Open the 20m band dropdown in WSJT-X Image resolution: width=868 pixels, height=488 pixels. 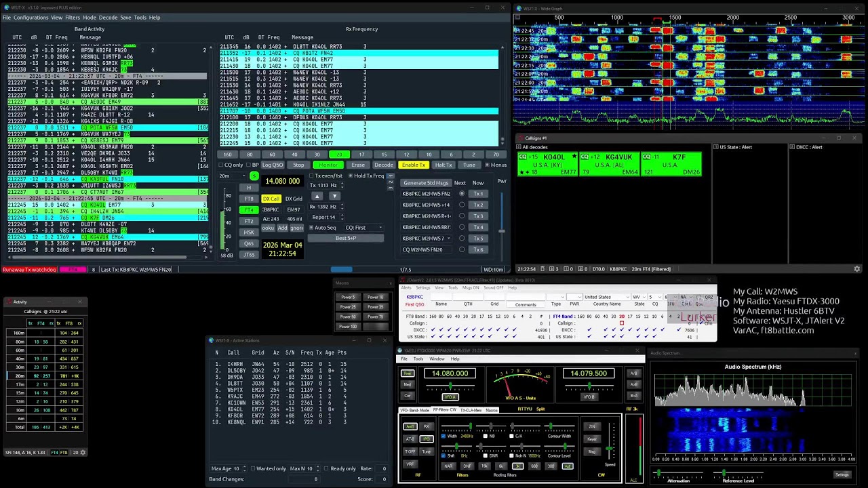231,176
